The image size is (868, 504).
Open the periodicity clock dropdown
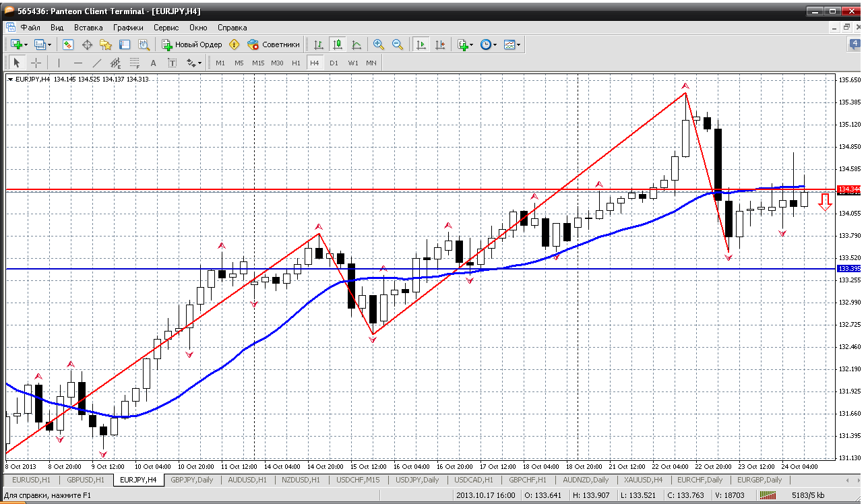click(489, 44)
